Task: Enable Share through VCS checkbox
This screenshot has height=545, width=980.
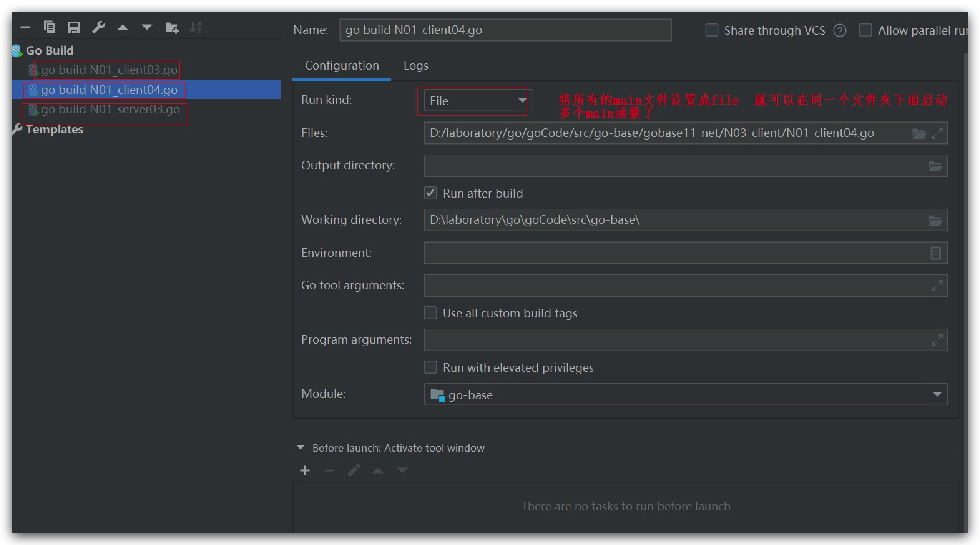Action: tap(711, 31)
